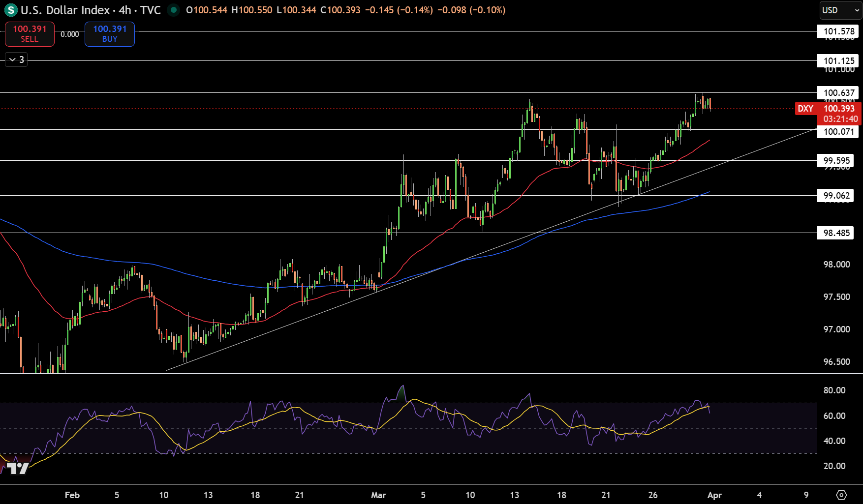Image resolution: width=863 pixels, height=504 pixels.
Task: Click the TradingView logo icon
Action: coord(18,468)
